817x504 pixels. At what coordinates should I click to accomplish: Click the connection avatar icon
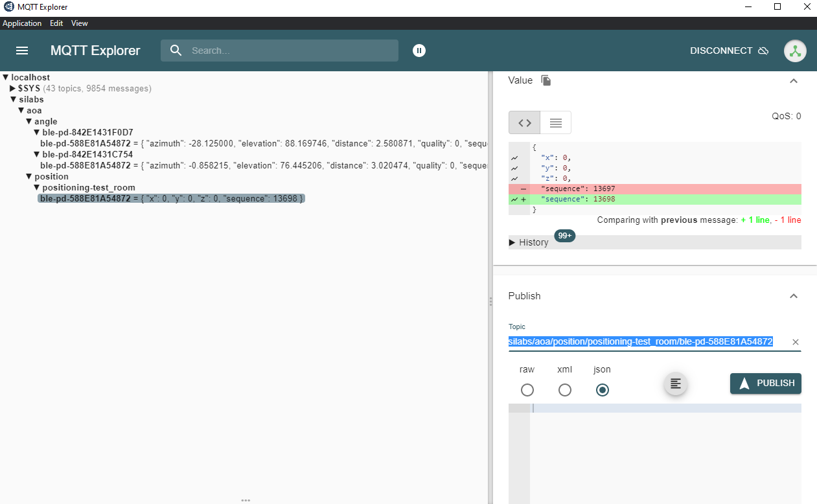795,51
